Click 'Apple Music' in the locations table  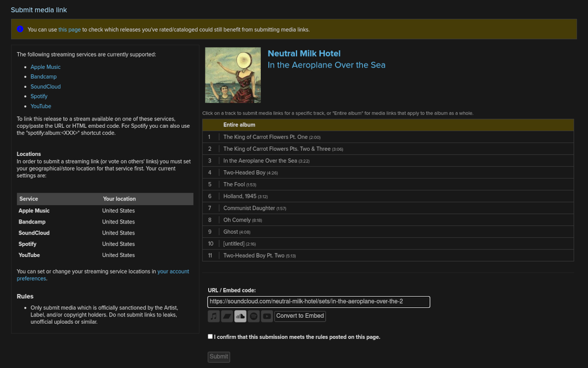tap(34, 211)
